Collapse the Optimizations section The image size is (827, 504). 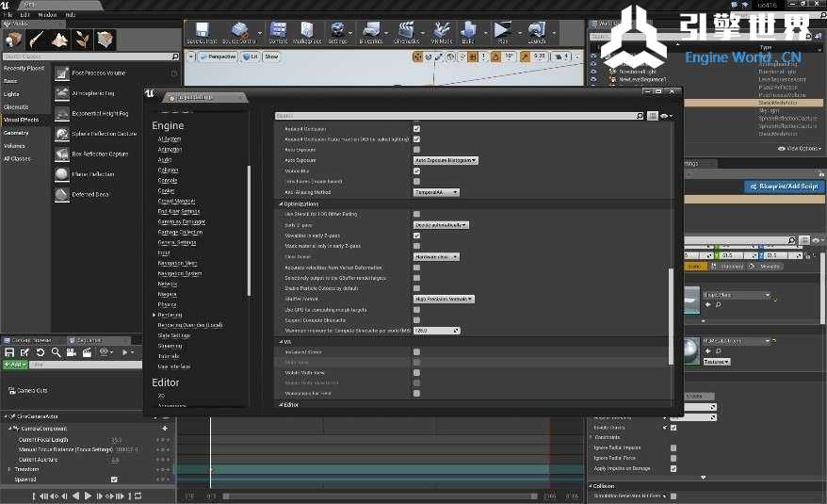point(281,203)
